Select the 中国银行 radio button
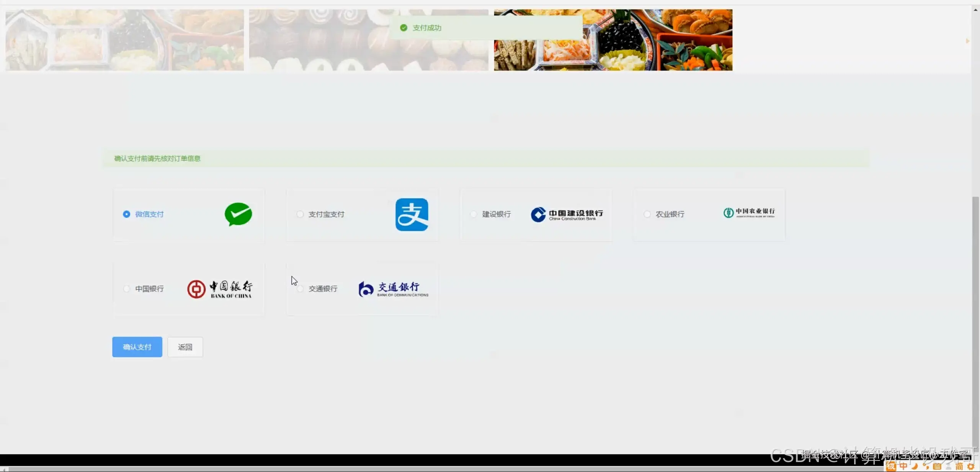This screenshot has height=472, width=980. [126, 288]
